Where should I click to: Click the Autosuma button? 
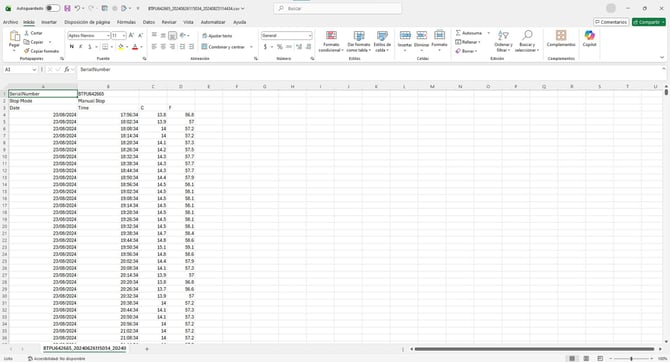tap(469, 33)
